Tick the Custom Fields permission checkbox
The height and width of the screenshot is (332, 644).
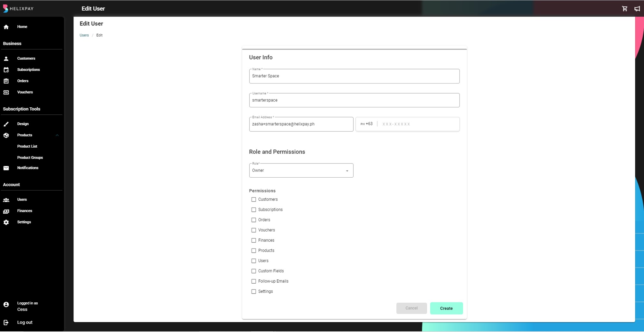pyautogui.click(x=254, y=271)
